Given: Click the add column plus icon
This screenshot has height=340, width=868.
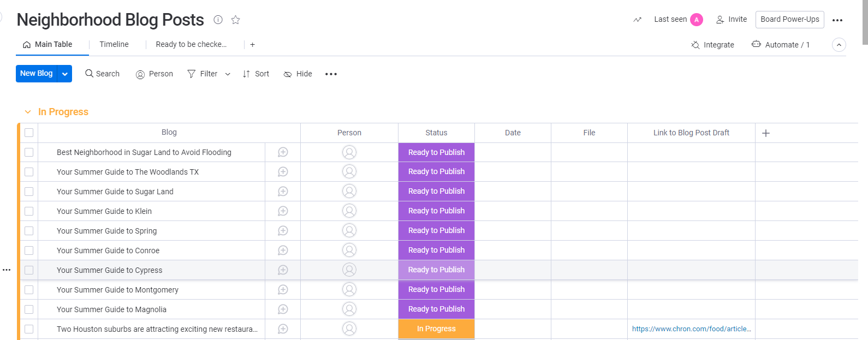Looking at the screenshot, I should [766, 133].
